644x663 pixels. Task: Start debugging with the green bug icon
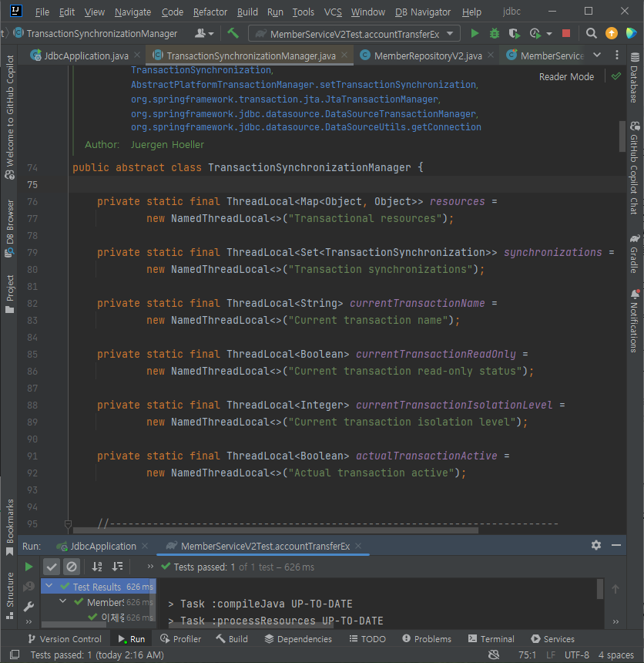point(494,33)
